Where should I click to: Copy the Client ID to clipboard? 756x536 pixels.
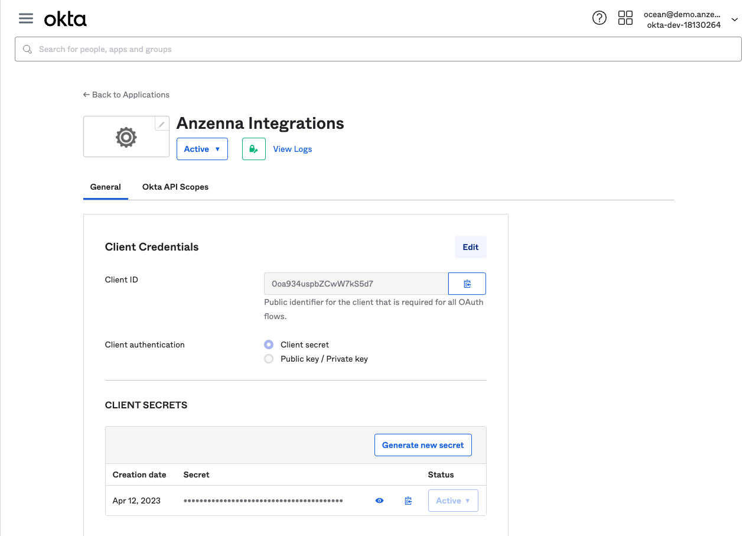467,284
